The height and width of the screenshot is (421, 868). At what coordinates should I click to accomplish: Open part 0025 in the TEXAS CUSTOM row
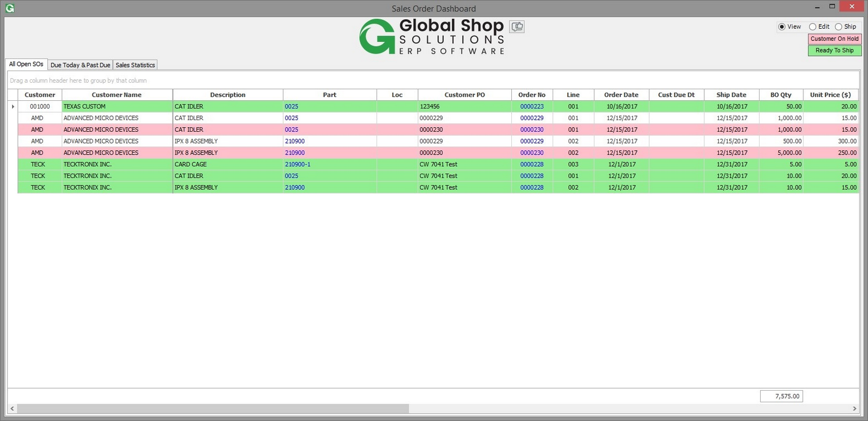[x=291, y=107]
